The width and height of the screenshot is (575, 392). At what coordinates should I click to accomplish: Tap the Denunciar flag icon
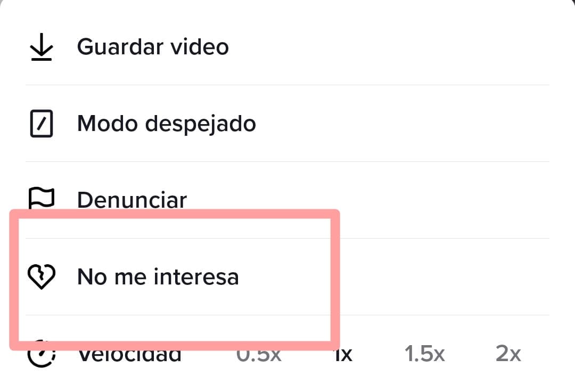tap(41, 198)
